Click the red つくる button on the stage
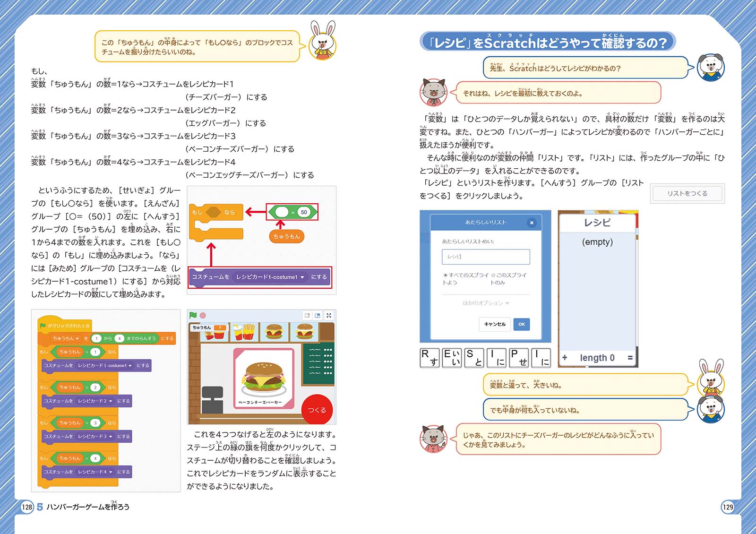Viewport: 756px width, 534px height. 317,410
